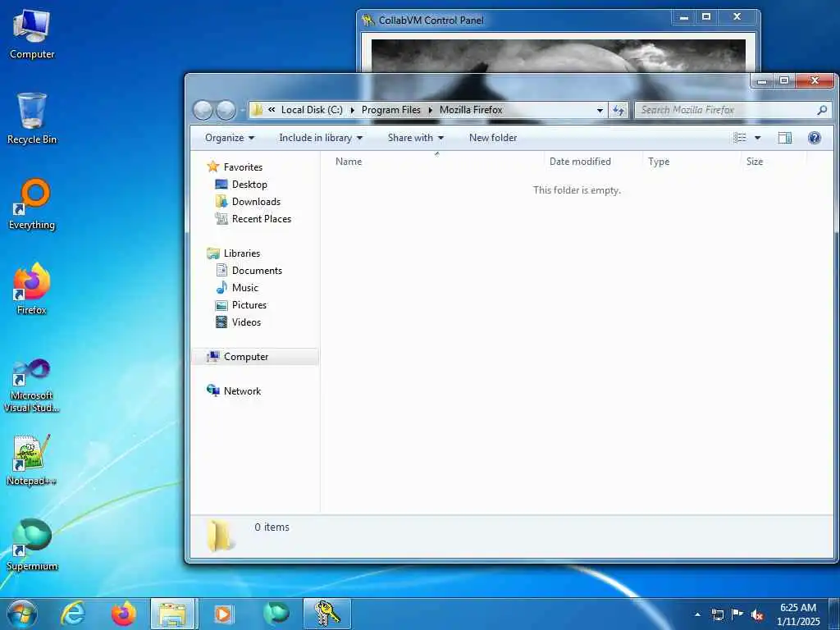Open the Recycle Bin desktop icon
The height and width of the screenshot is (630, 840).
click(x=32, y=119)
